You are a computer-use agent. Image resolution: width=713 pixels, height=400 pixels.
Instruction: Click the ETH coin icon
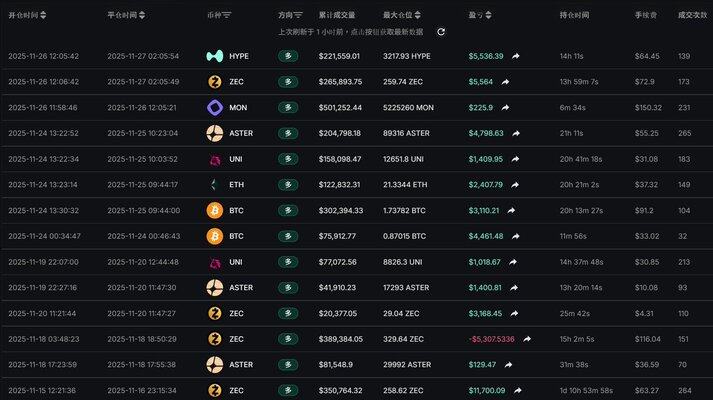point(214,185)
